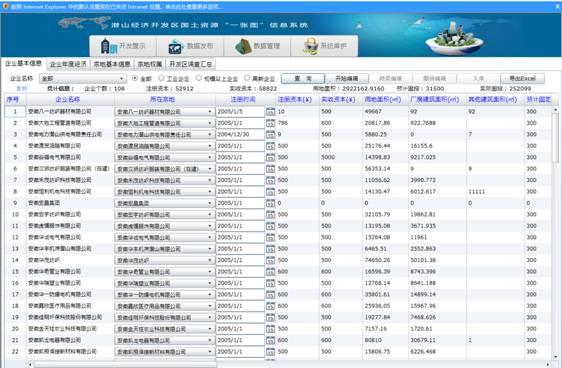Open calendar picker in row 21
The height and width of the screenshot is (368, 562).
pos(270,340)
